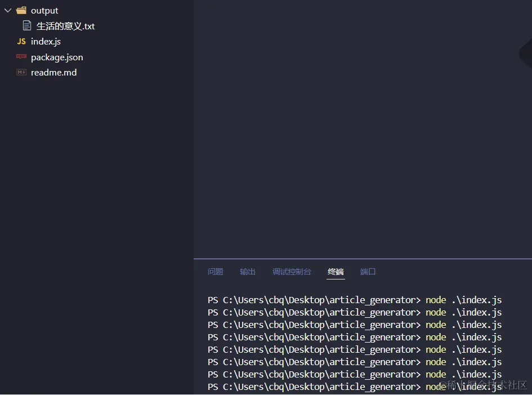
Task: Switch to the 输出 panel tab
Action: coord(248,272)
